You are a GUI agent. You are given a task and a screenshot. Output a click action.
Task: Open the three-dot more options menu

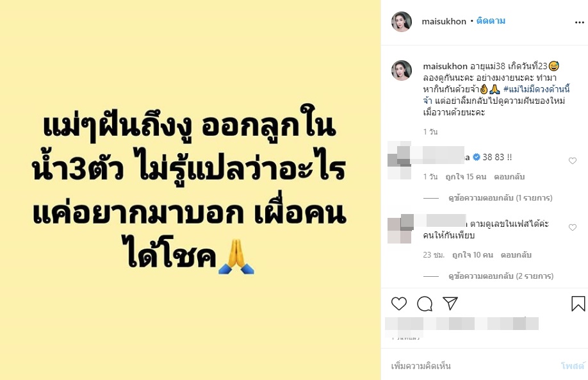pos(580,22)
